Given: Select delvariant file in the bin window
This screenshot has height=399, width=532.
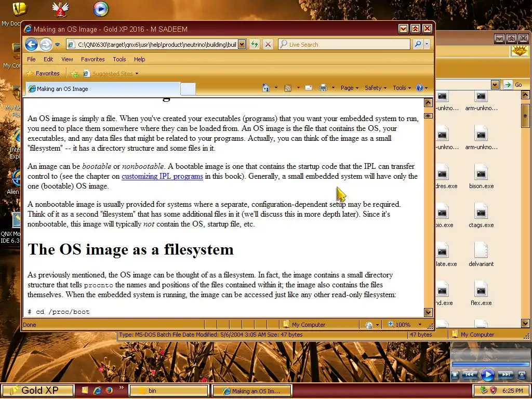Looking at the screenshot, I should tap(481, 255).
